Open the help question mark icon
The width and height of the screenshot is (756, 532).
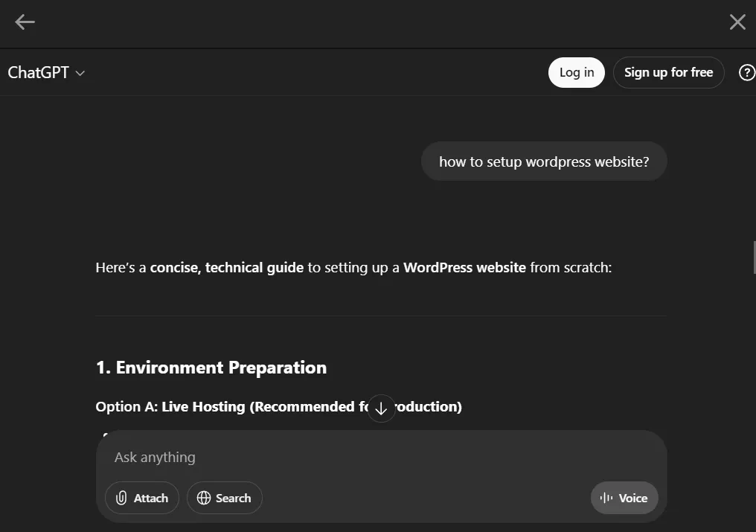746,72
